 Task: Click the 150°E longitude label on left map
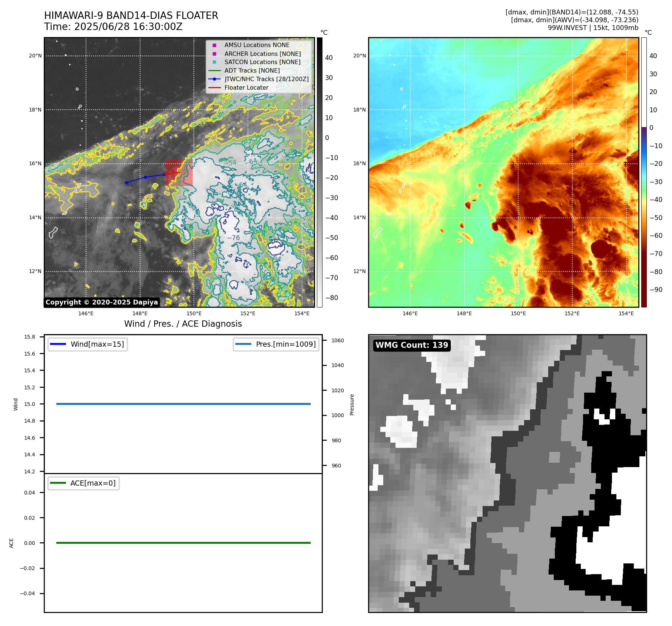click(194, 313)
